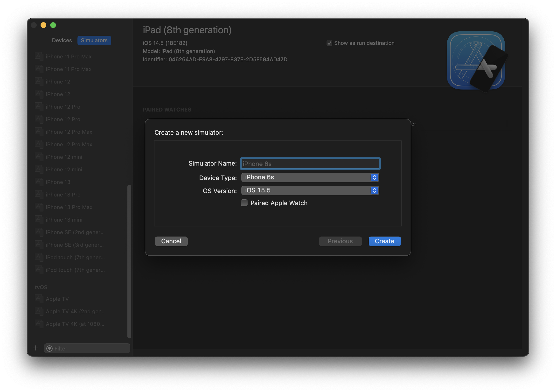Click the plus icon to add simulator

point(36,348)
